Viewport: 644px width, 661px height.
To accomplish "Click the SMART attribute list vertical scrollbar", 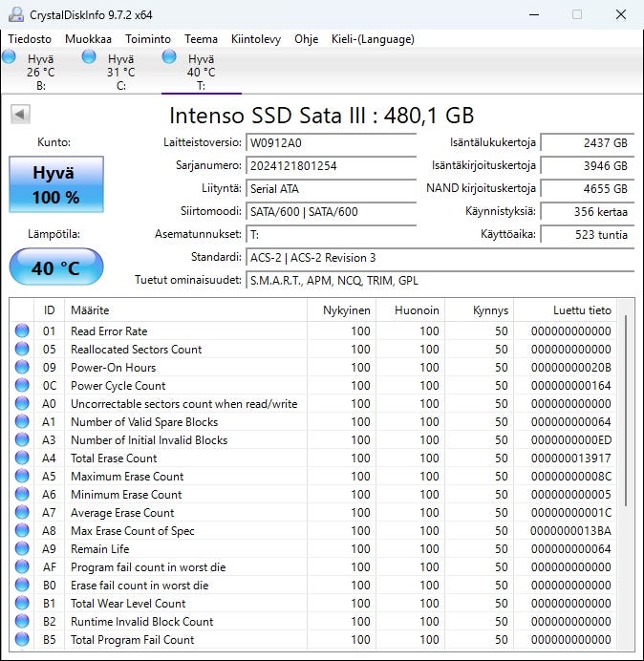I will [626, 411].
